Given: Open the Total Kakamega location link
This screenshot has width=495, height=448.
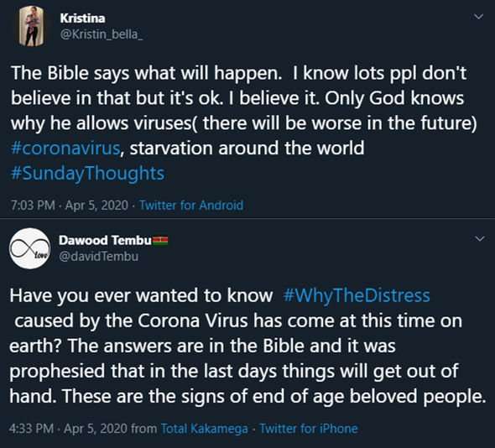Looking at the screenshot, I should coord(204,429).
